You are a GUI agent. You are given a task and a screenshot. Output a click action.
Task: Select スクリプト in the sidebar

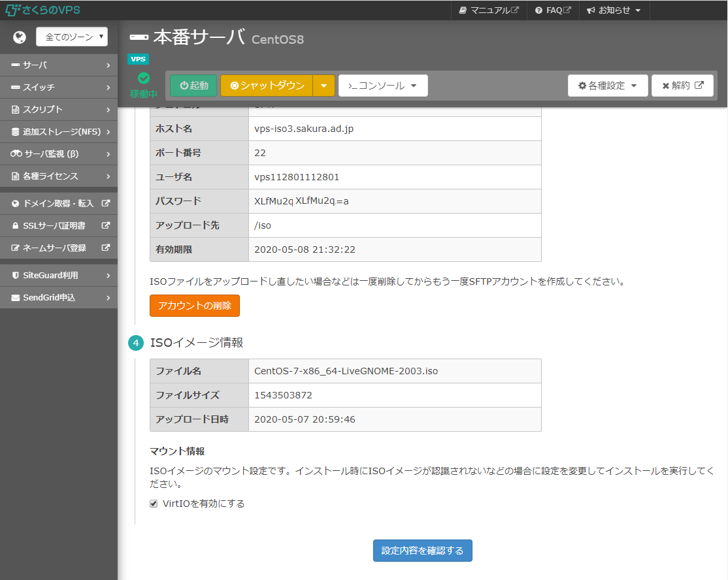point(59,109)
